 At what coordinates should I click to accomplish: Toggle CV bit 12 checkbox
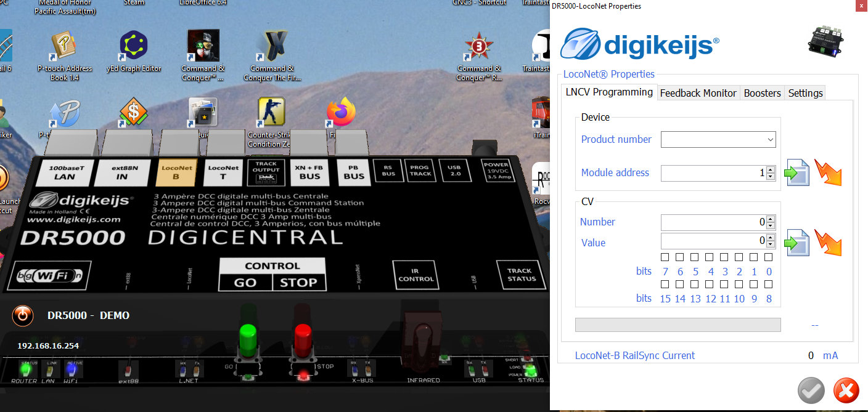pyautogui.click(x=710, y=285)
